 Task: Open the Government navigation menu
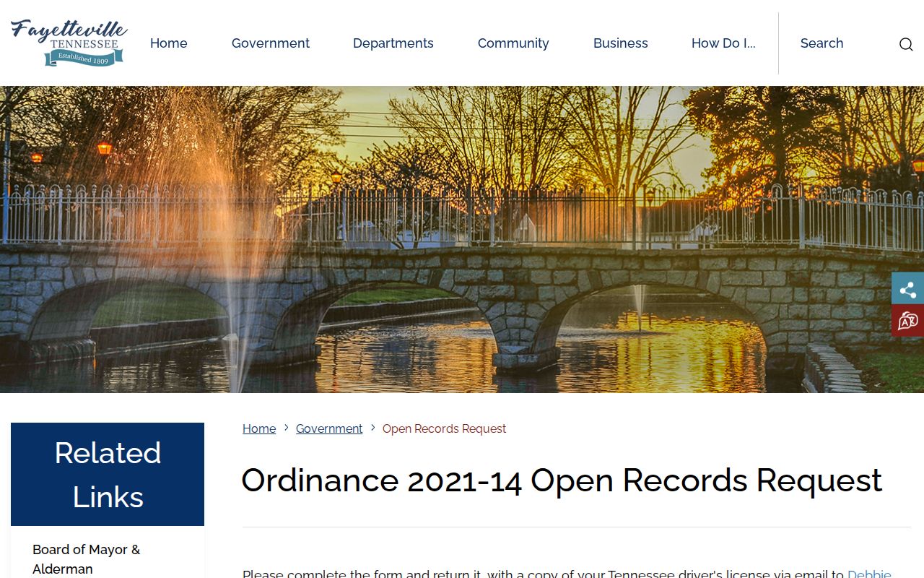(271, 43)
